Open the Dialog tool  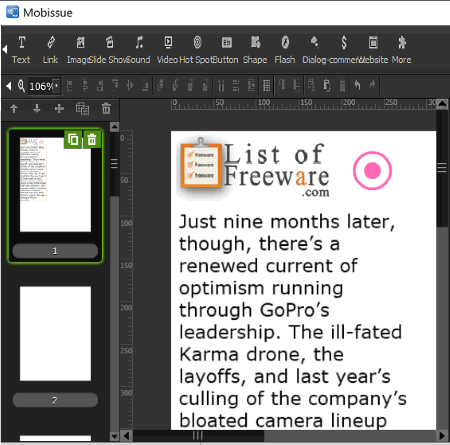pos(314,50)
